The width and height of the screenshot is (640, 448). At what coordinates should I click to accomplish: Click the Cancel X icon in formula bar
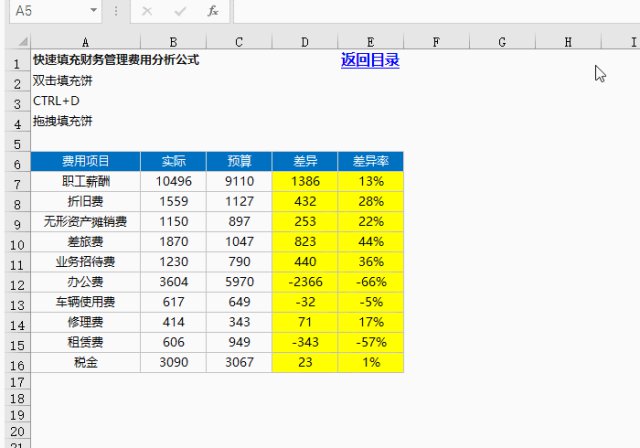[147, 11]
